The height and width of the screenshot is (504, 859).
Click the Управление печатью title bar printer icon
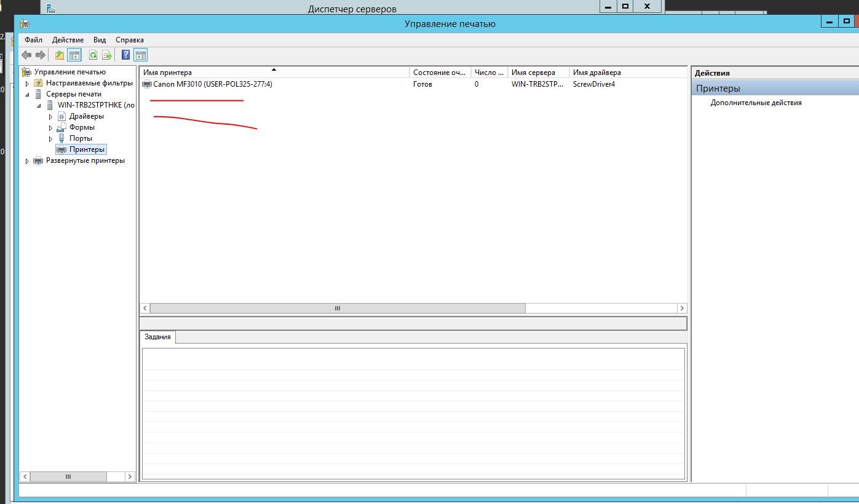pos(25,24)
